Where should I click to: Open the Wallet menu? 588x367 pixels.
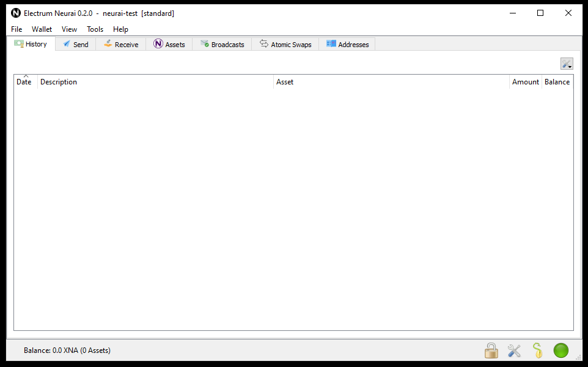point(42,29)
